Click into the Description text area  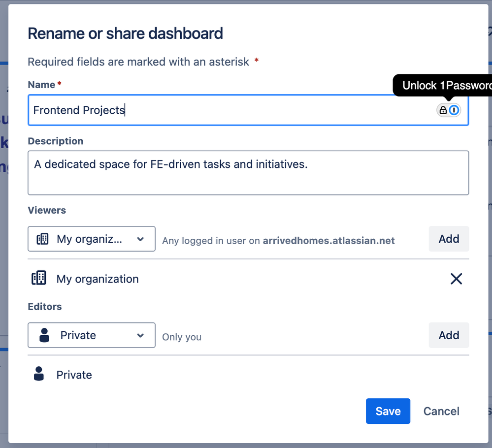coord(248,173)
